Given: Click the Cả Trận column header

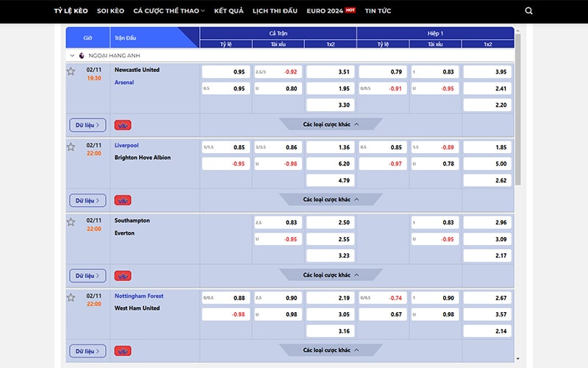Looking at the screenshot, I should tap(279, 33).
